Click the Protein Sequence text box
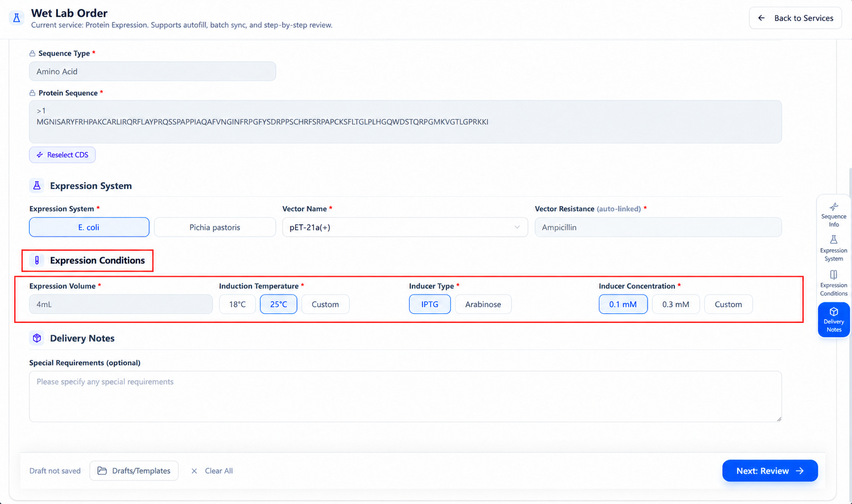Screen dimensions: 852x504 point(406,122)
